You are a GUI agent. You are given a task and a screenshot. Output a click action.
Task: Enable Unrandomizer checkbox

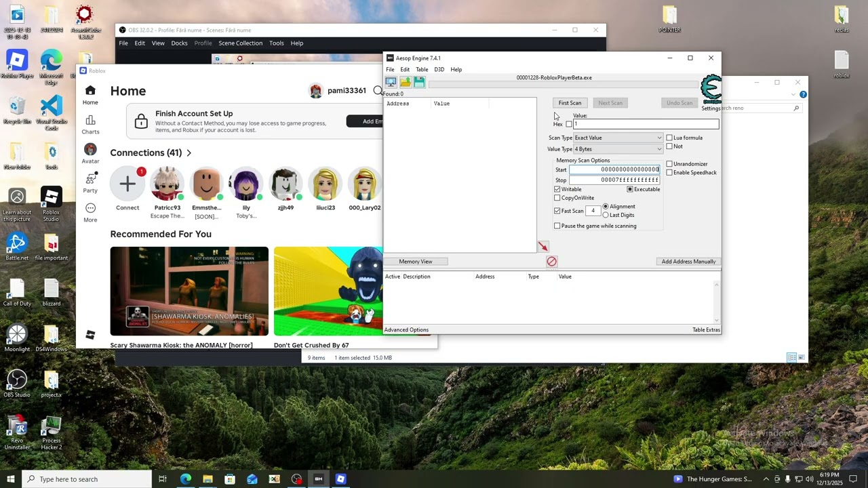[x=669, y=164]
